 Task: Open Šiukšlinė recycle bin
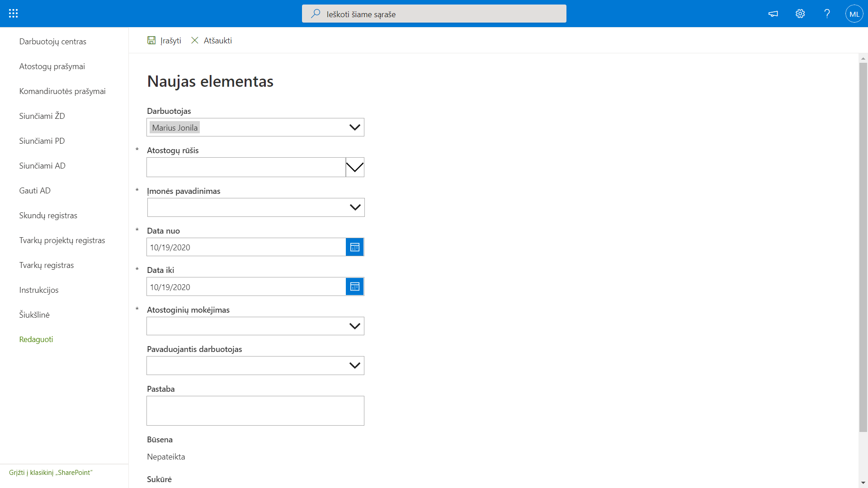(34, 314)
